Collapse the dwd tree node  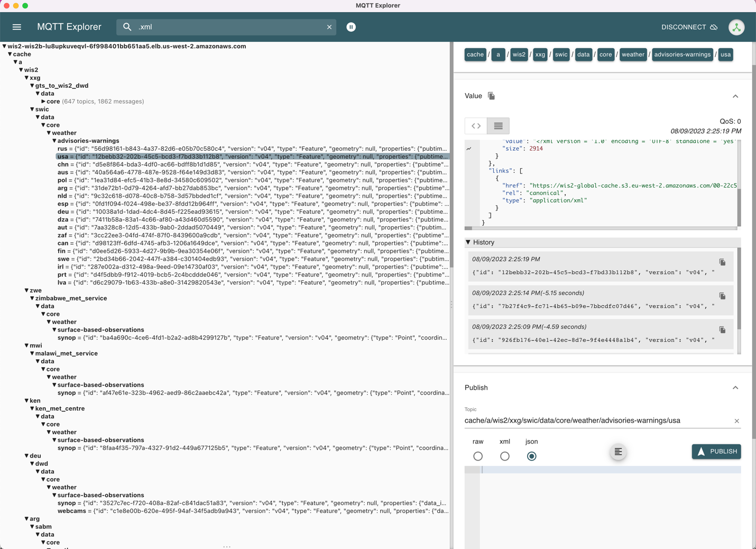pyautogui.click(x=32, y=464)
